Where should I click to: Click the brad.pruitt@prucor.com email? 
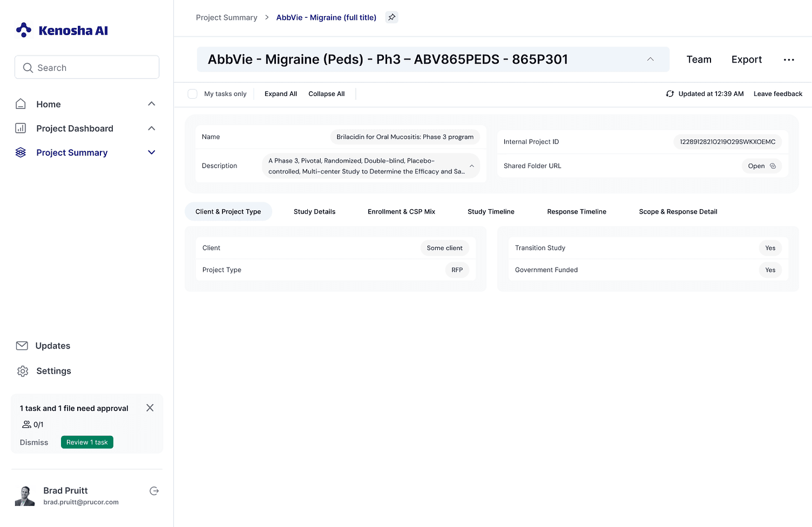click(x=81, y=502)
